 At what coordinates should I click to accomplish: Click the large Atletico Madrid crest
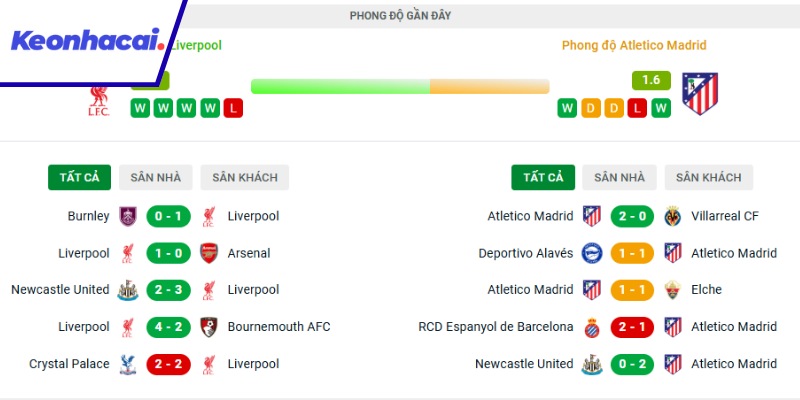tap(699, 92)
